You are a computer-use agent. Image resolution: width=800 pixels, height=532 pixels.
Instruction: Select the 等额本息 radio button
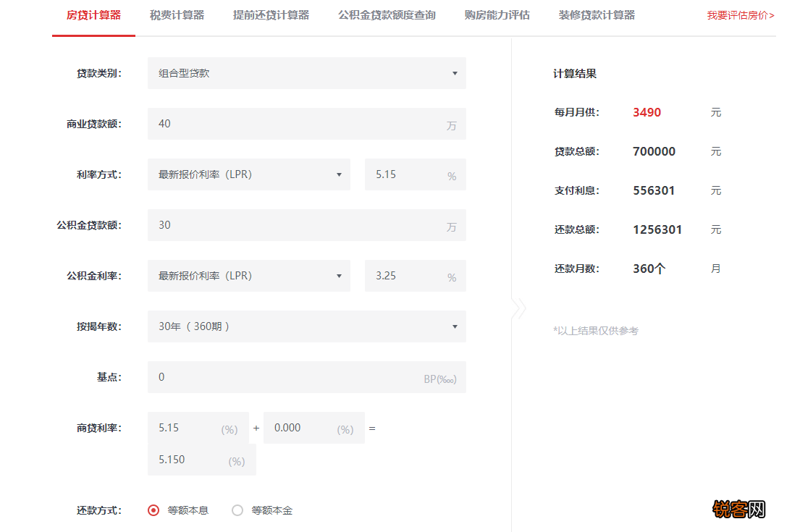point(153,510)
